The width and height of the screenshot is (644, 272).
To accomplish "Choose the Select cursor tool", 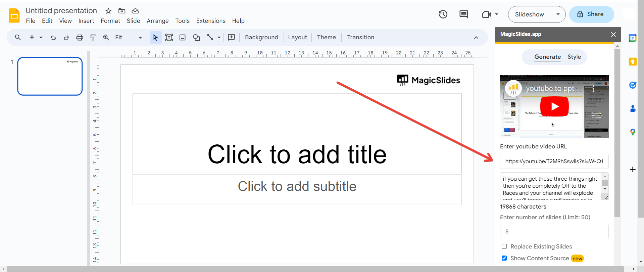I will coord(155,37).
